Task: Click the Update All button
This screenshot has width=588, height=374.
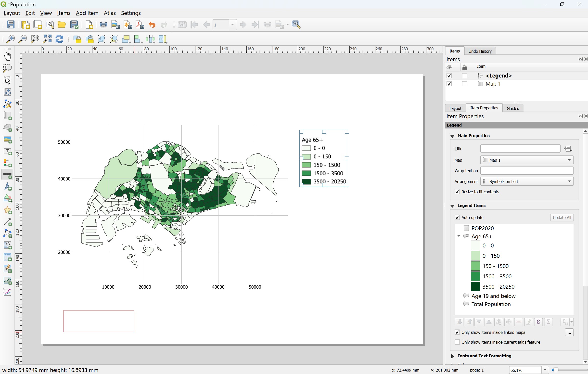Action: (562, 218)
